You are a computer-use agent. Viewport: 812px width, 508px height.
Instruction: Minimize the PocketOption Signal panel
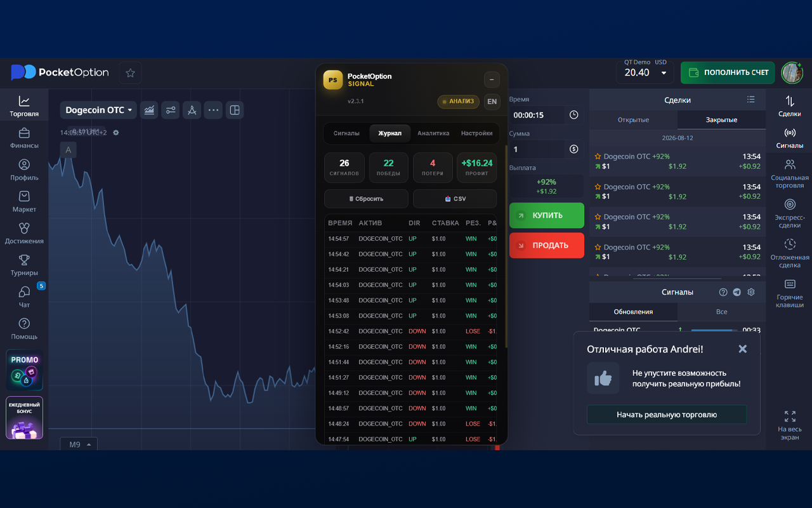click(492, 80)
